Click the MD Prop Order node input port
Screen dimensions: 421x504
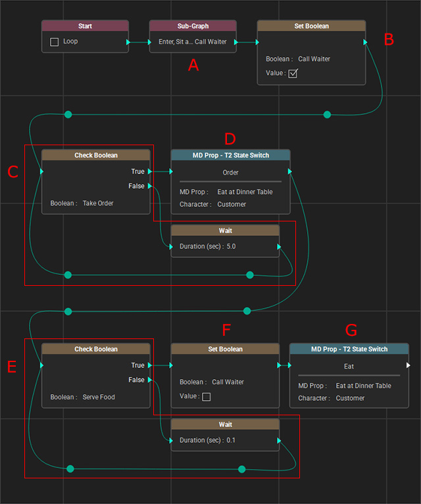pyautogui.click(x=171, y=172)
